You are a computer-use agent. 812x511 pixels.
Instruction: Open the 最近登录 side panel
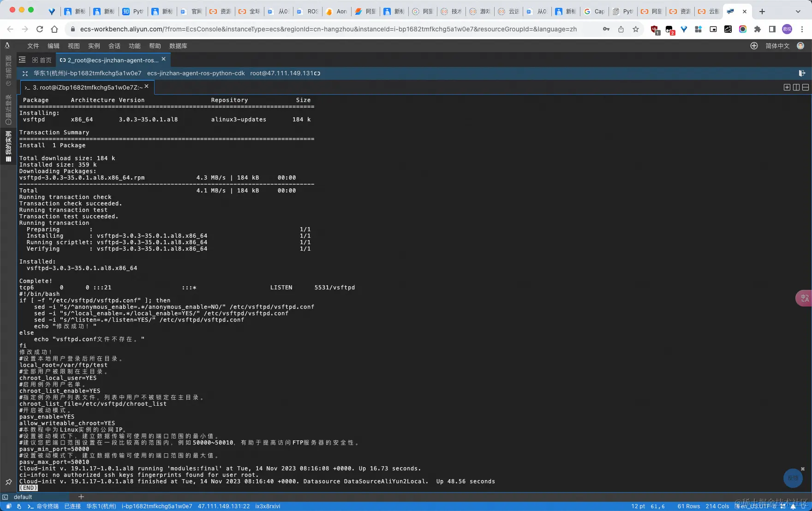click(x=8, y=110)
